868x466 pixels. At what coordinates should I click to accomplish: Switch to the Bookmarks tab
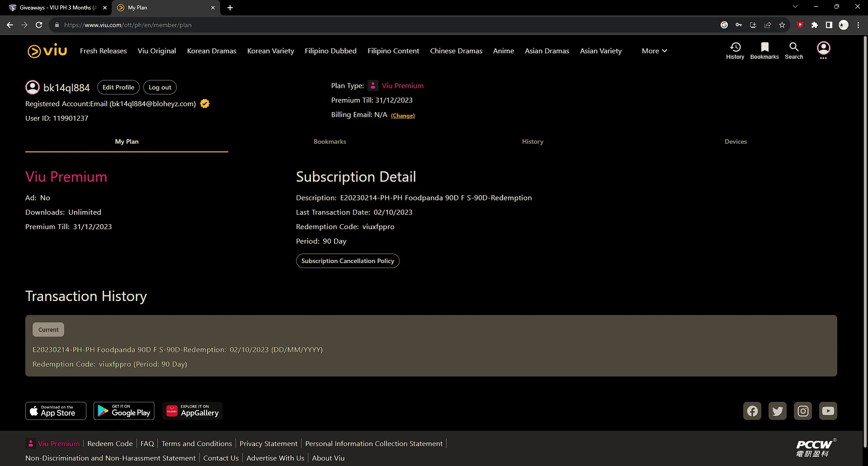330,141
